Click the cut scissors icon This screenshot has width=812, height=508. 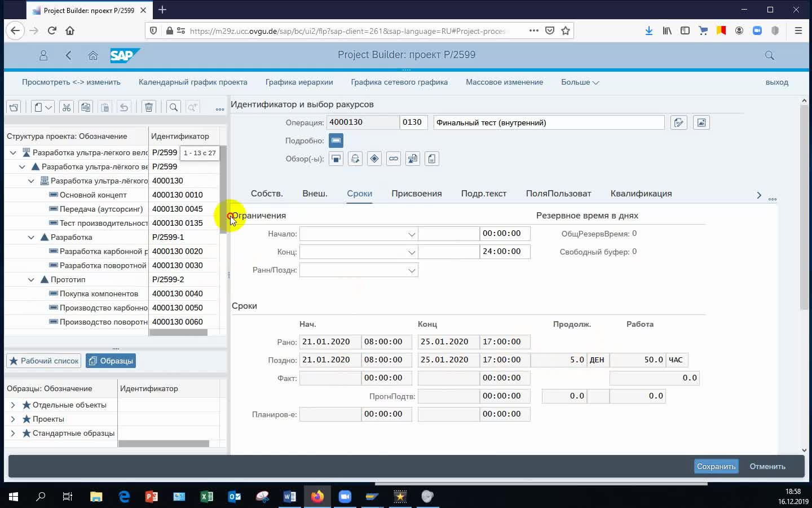tap(67, 107)
